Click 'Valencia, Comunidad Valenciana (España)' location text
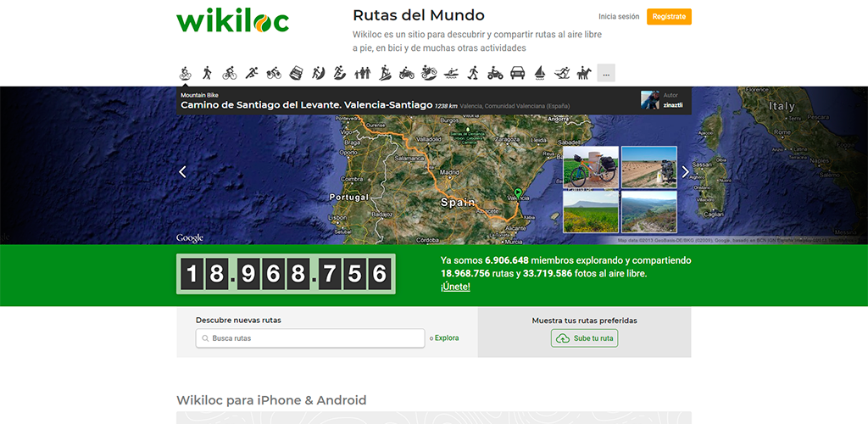 pyautogui.click(x=515, y=106)
